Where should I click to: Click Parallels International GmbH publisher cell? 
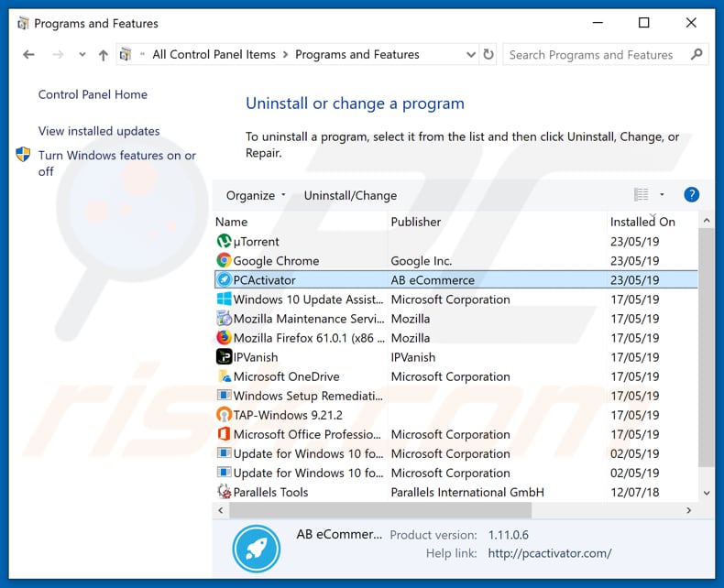467,493
